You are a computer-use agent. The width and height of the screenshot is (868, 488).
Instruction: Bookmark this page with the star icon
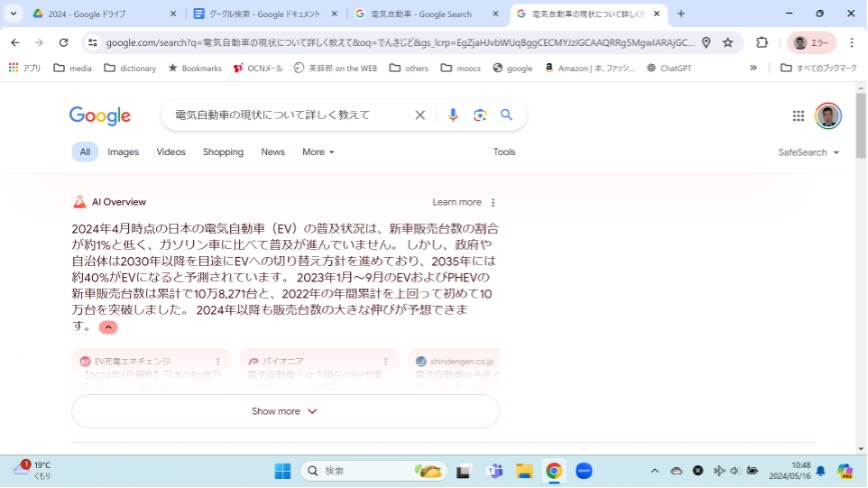click(728, 43)
